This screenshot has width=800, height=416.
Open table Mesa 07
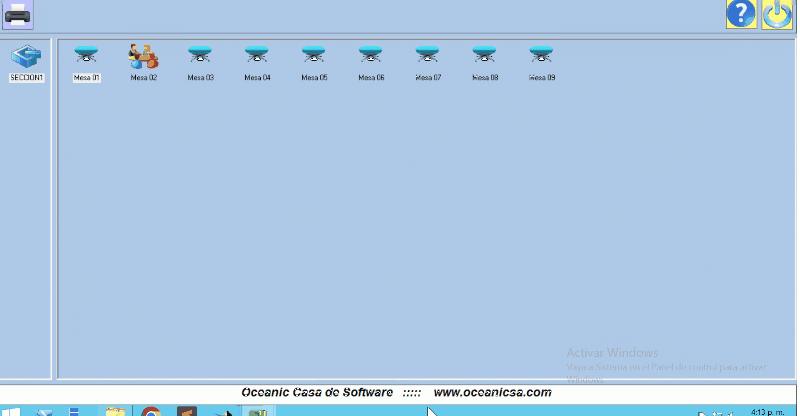point(428,55)
